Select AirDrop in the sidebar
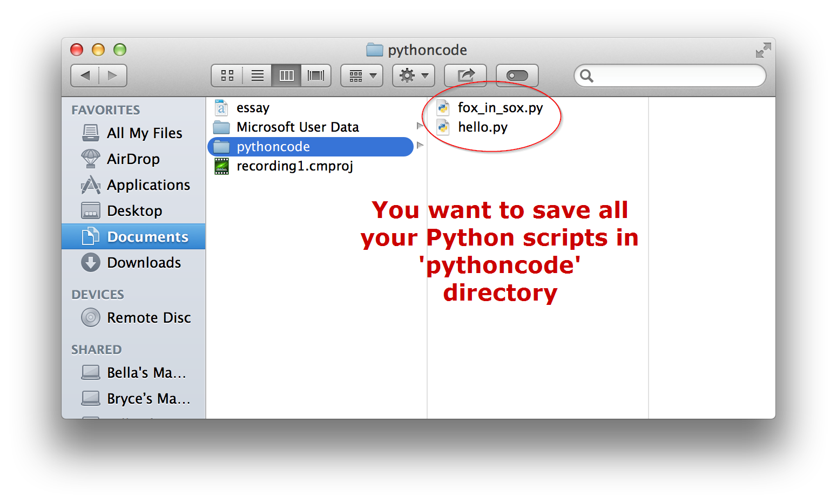The image size is (837, 504). pyautogui.click(x=133, y=159)
